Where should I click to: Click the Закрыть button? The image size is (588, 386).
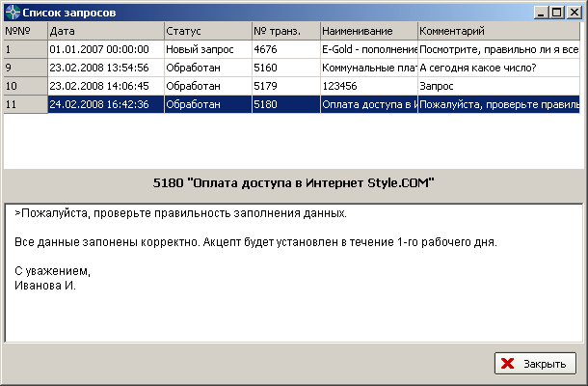coord(535,364)
